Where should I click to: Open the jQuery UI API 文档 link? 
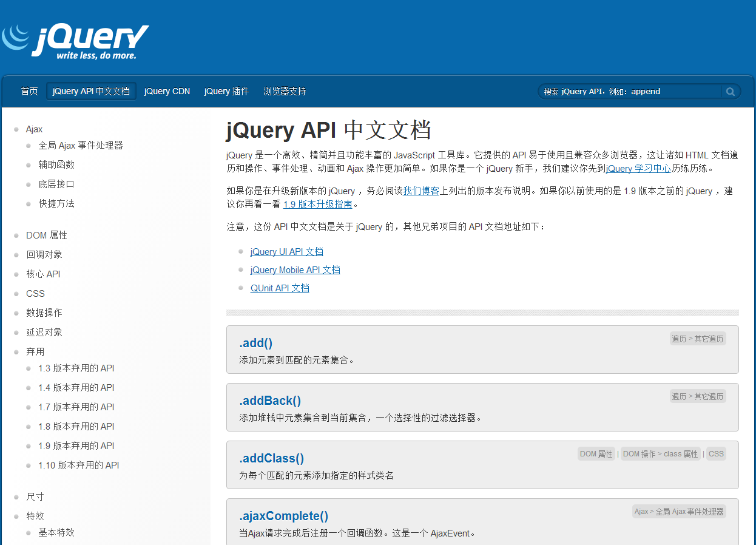[x=286, y=251]
